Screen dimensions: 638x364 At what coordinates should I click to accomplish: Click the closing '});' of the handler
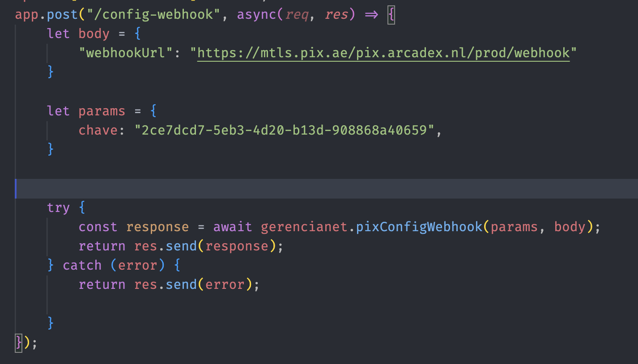coord(26,343)
